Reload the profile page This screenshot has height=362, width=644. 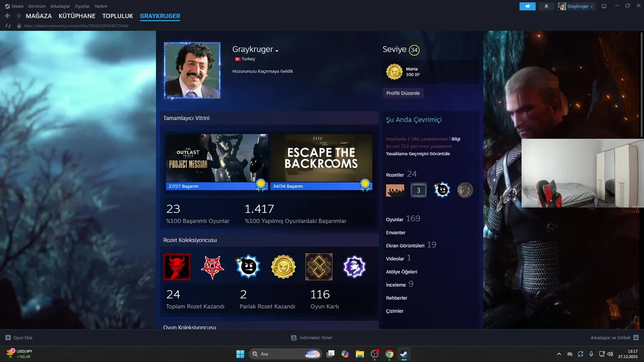(8, 26)
